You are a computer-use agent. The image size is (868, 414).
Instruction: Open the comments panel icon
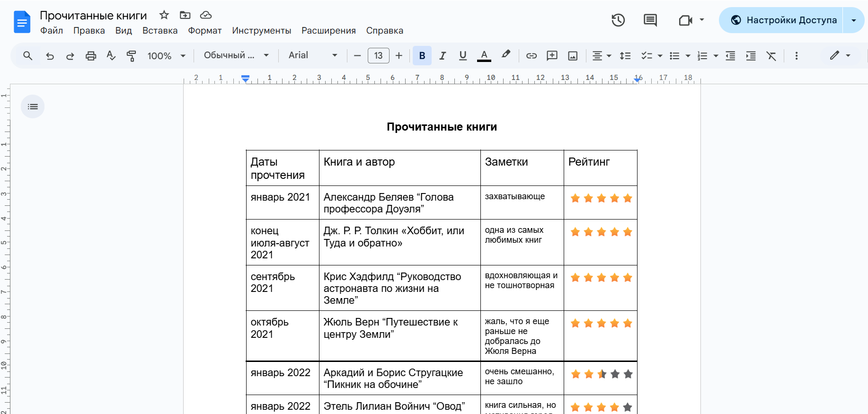click(x=650, y=20)
